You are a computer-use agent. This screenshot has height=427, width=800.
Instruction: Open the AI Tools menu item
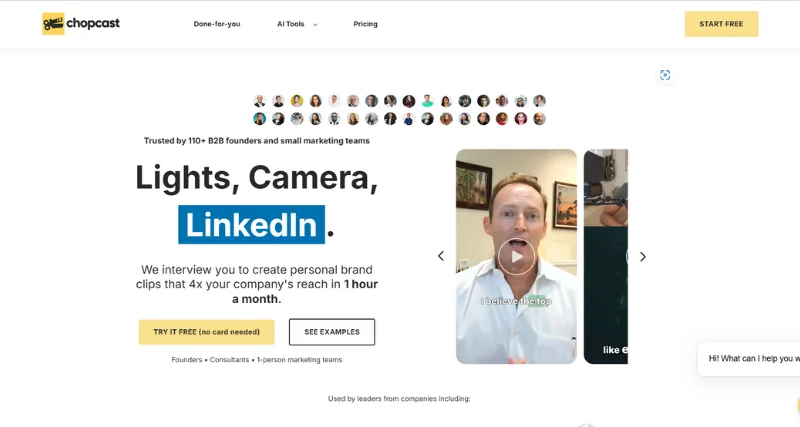290,24
